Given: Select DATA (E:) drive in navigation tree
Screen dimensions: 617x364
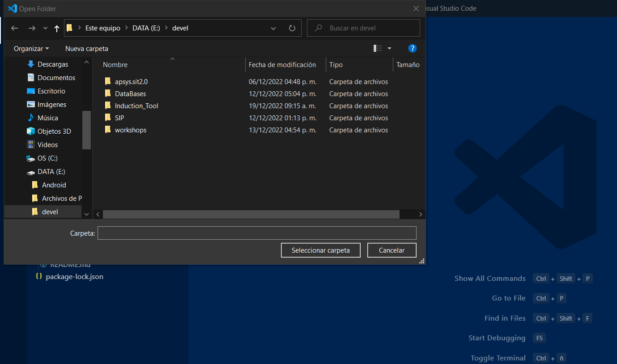Looking at the screenshot, I should click(x=51, y=172).
